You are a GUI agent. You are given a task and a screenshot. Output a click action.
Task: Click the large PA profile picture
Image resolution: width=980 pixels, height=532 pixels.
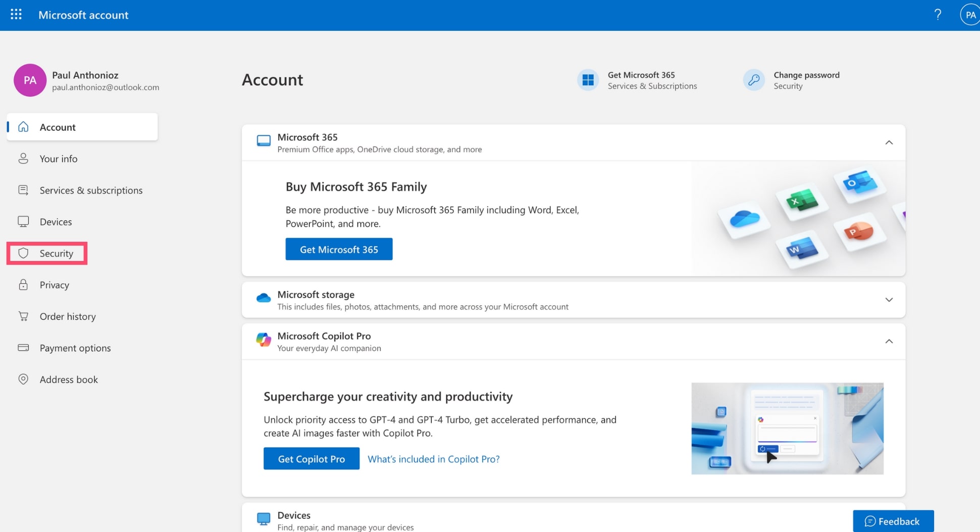[30, 80]
